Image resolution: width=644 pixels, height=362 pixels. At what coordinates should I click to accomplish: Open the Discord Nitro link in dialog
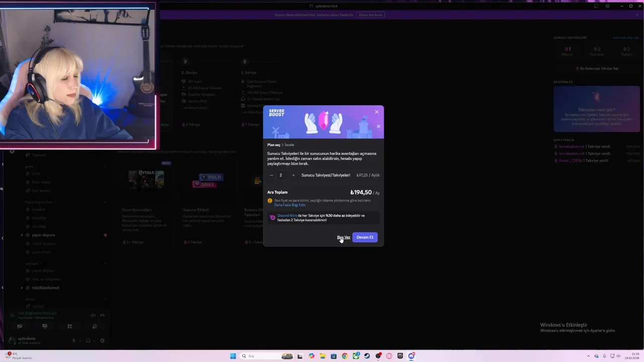287,216
